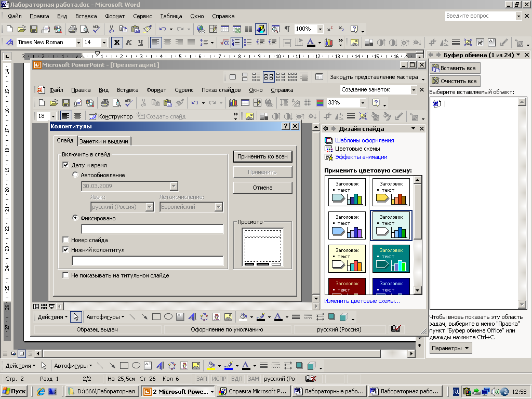The image size is (532, 399).
Task: Click Save icon in Word toolbar
Action: pos(34,29)
